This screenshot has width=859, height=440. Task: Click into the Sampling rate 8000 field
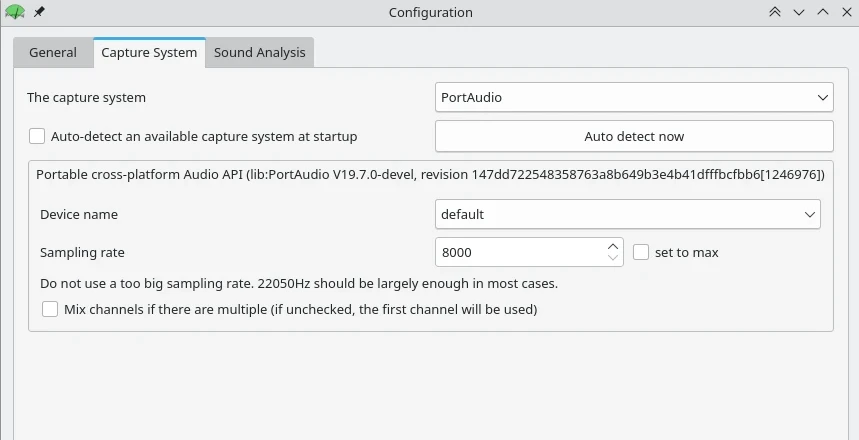click(520, 253)
